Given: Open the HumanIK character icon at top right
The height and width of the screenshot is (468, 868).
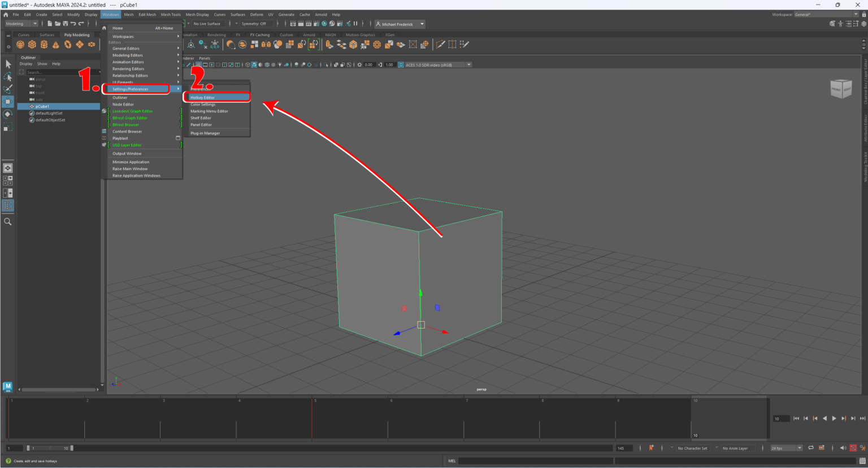Looking at the screenshot, I should (x=840, y=24).
